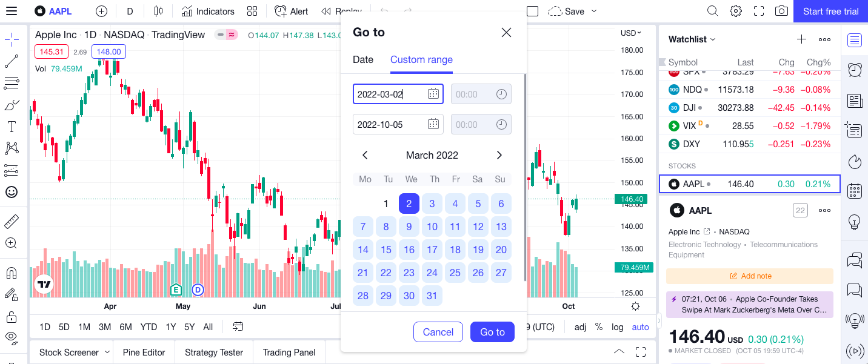Open the Text annotation tool

tap(11, 127)
